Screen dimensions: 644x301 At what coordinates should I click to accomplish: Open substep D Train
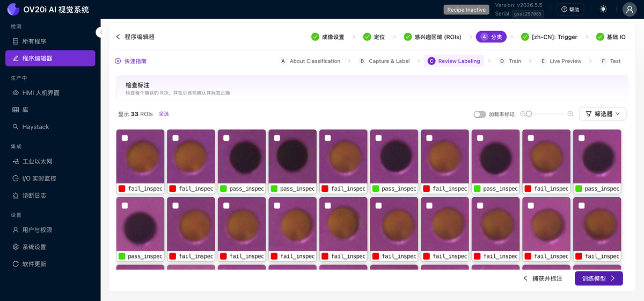click(510, 61)
